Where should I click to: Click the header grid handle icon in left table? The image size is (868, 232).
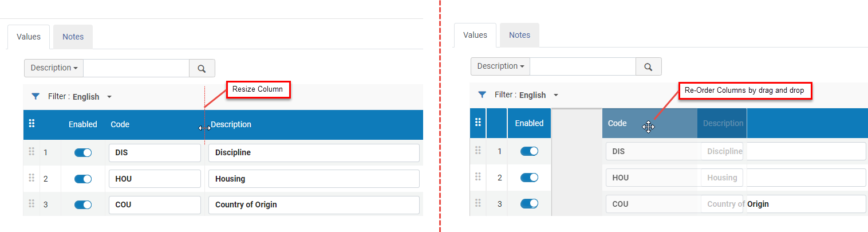31,124
